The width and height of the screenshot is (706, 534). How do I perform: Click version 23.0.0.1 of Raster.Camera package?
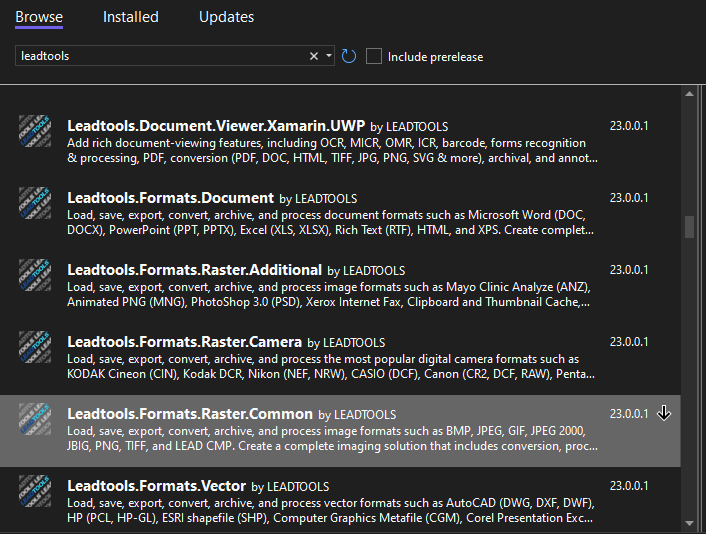(629, 342)
